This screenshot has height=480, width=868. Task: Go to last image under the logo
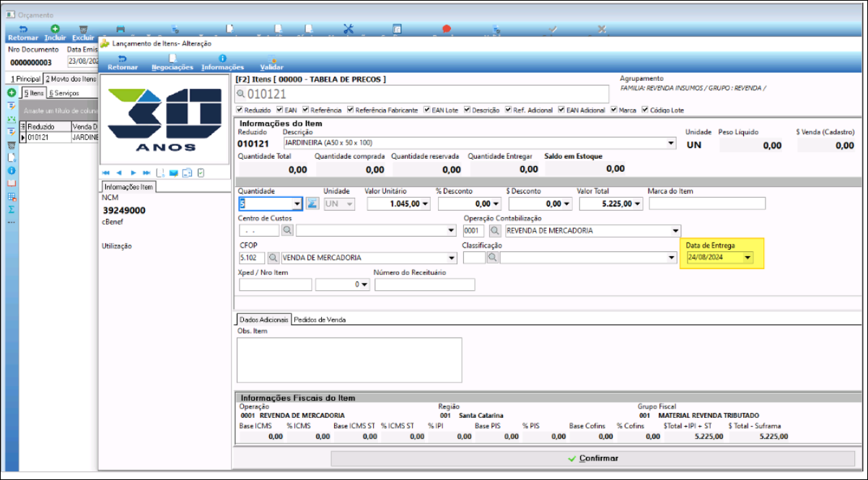pos(146,173)
